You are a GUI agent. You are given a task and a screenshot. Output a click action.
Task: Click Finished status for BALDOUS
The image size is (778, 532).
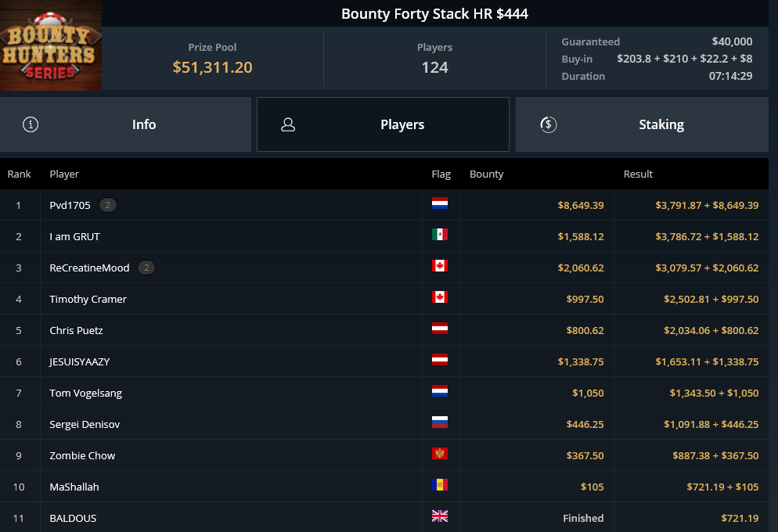click(583, 518)
